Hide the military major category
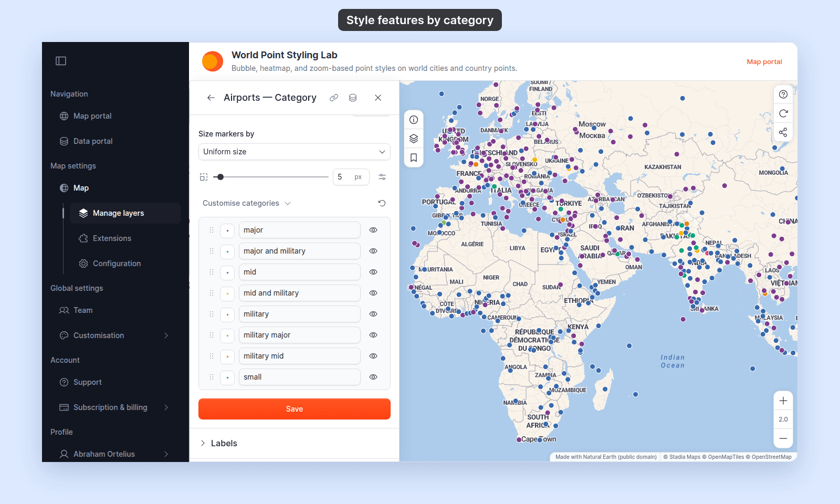840x504 pixels. click(x=373, y=335)
